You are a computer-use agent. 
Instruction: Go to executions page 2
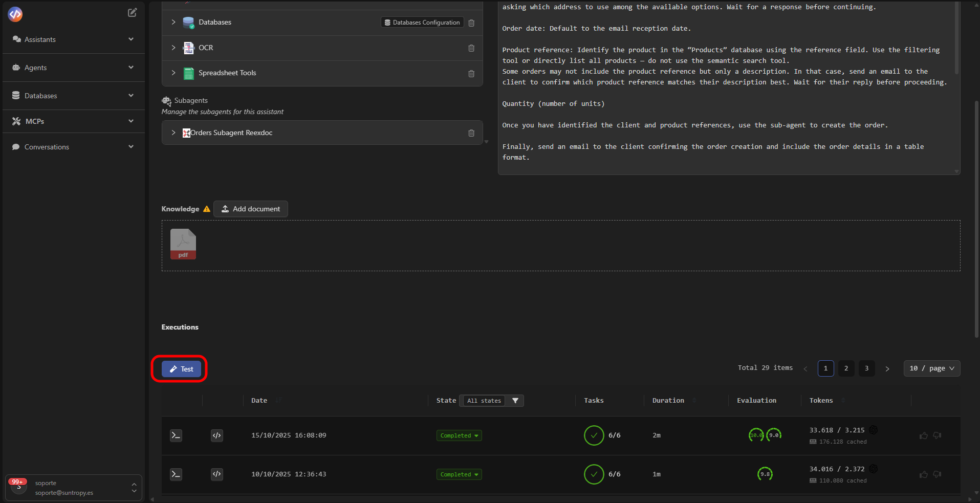pos(846,368)
